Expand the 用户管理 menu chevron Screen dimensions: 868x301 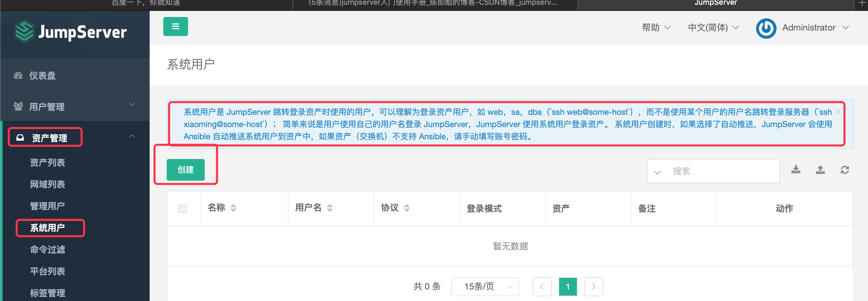click(x=132, y=104)
